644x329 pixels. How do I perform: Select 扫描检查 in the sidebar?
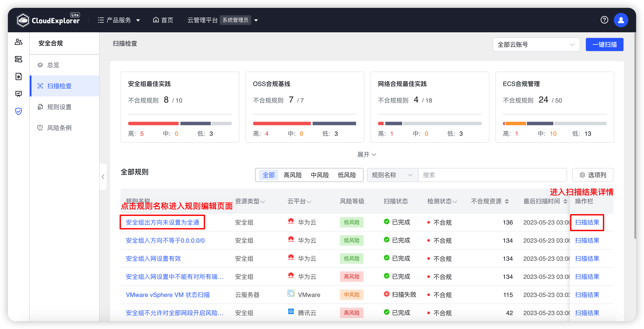tap(64, 86)
